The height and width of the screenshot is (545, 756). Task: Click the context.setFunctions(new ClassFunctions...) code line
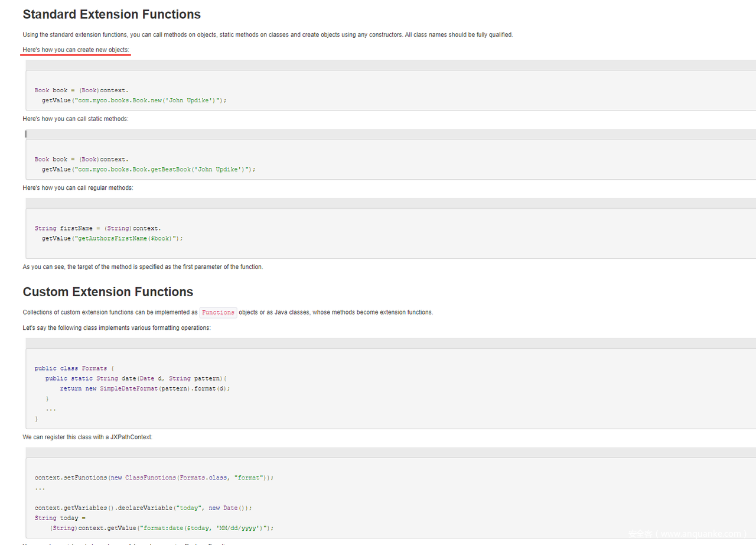pos(154,478)
